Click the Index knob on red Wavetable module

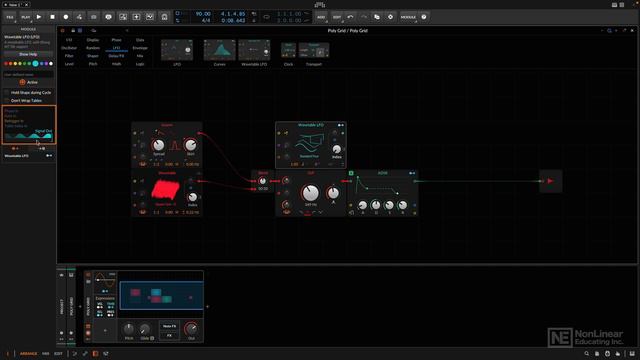tap(192, 197)
